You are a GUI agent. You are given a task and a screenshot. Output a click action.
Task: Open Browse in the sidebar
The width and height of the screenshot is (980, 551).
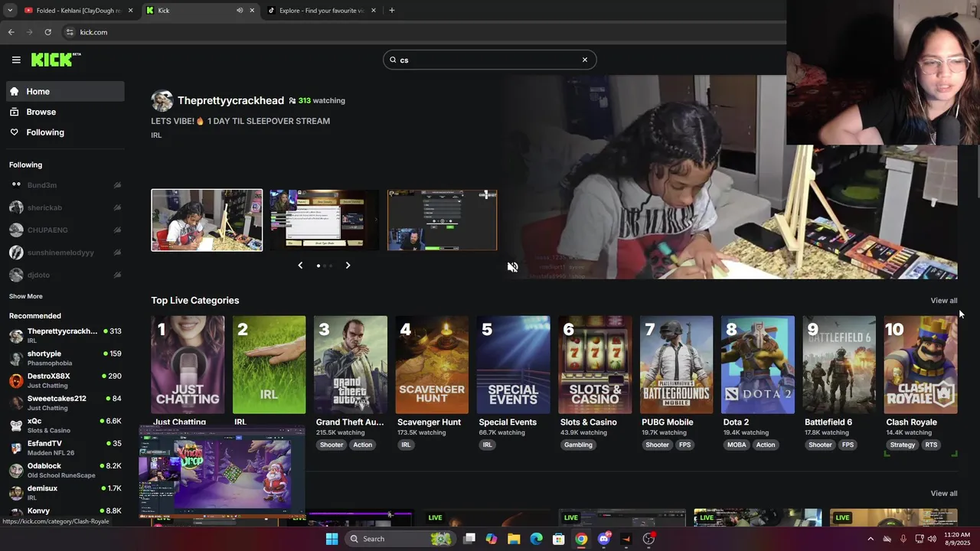click(x=65, y=112)
